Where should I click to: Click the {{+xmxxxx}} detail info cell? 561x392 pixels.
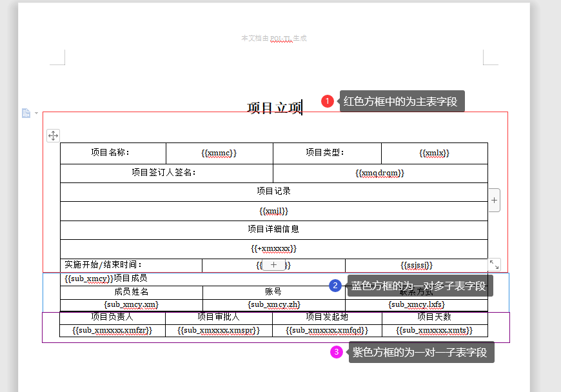(273, 248)
